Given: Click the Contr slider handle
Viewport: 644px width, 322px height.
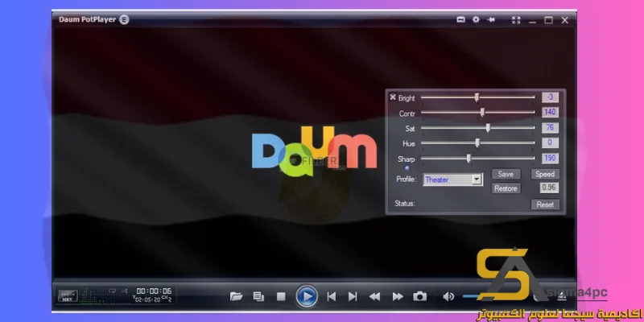Looking at the screenshot, I should point(482,113).
